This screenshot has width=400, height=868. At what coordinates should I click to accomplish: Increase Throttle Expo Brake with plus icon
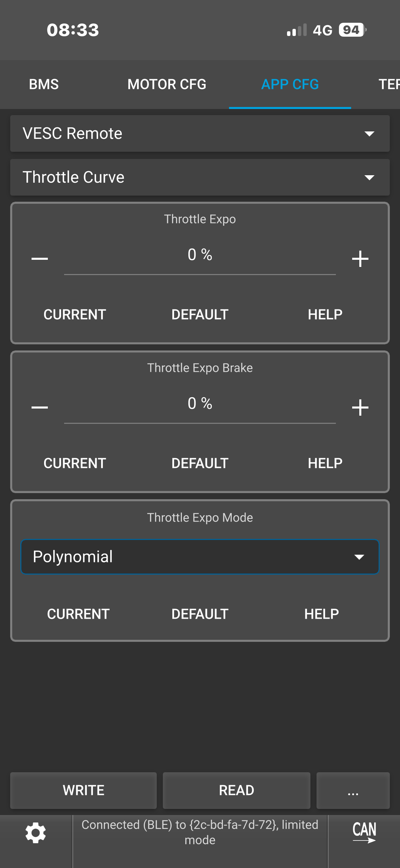point(360,407)
